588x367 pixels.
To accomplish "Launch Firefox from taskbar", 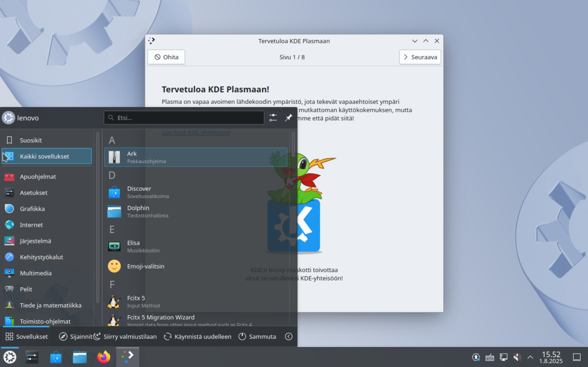I will [x=104, y=357].
